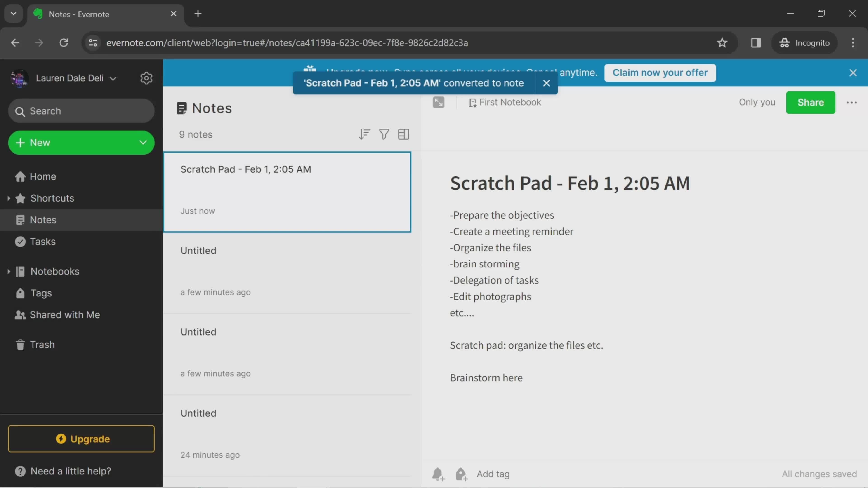Click the Share button on current note

(810, 102)
